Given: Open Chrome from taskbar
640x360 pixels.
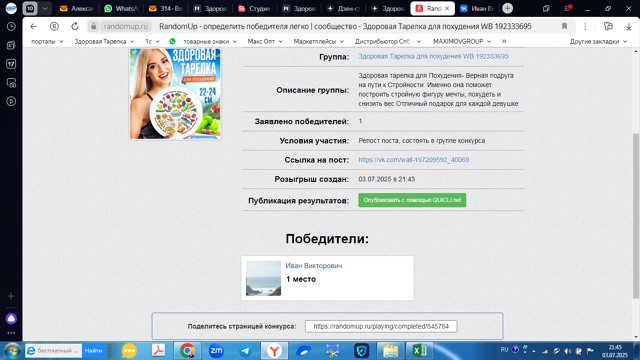Looking at the screenshot, I should pos(187,351).
